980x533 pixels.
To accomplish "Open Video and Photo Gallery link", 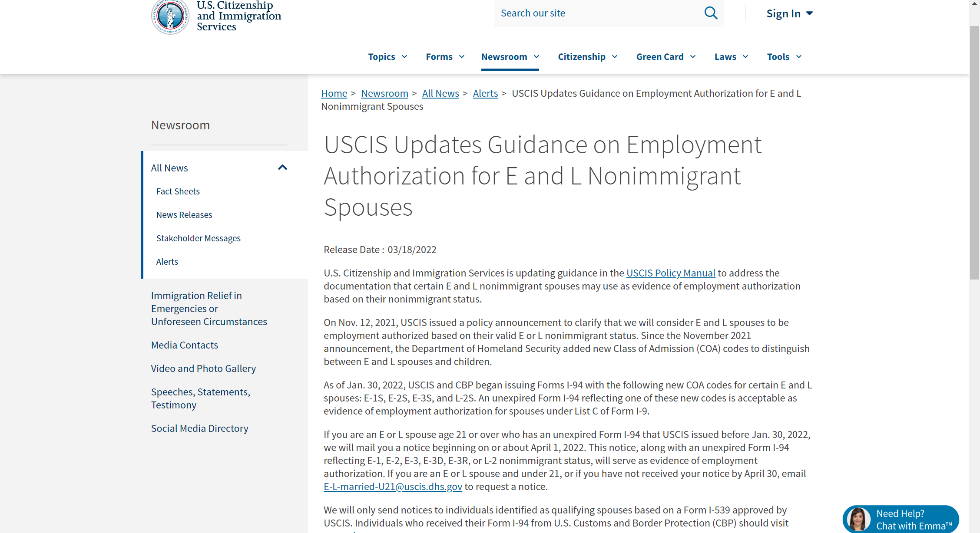I will point(203,368).
